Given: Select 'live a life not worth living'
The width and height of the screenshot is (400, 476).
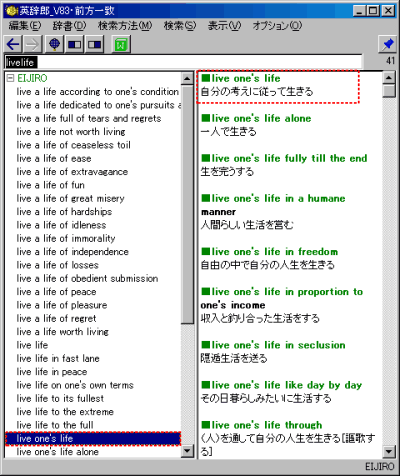Looking at the screenshot, I should click(71, 132).
